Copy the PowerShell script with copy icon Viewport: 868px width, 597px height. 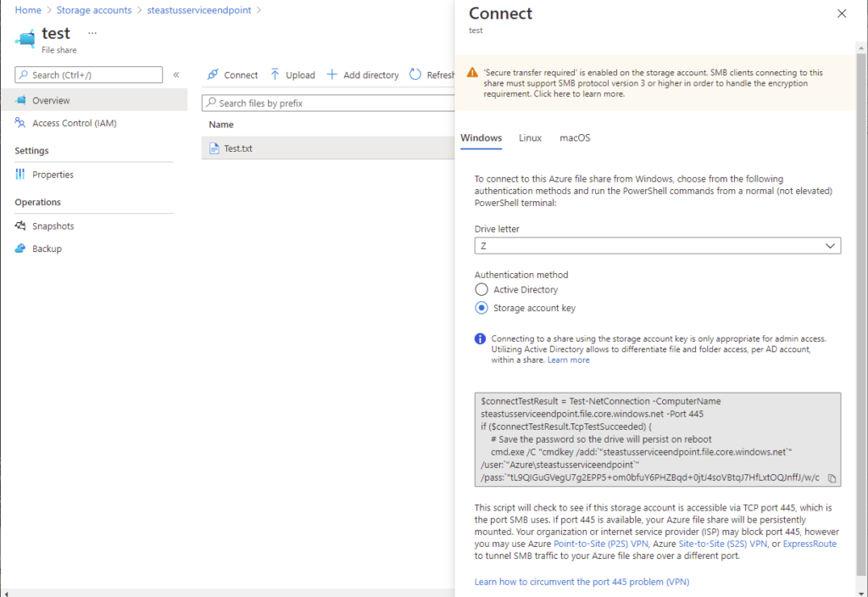coord(832,478)
